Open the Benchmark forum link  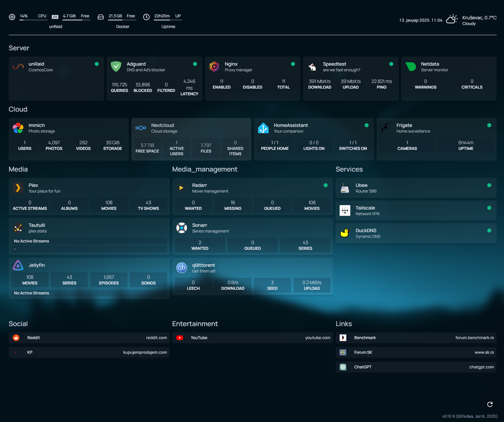tap(416, 338)
